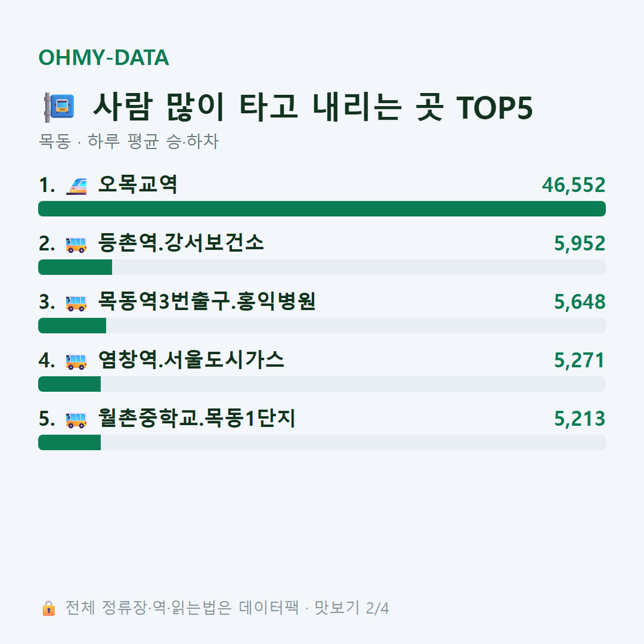
Task: Click the footer text about 데이터팩 맛보기
Action: [227, 608]
